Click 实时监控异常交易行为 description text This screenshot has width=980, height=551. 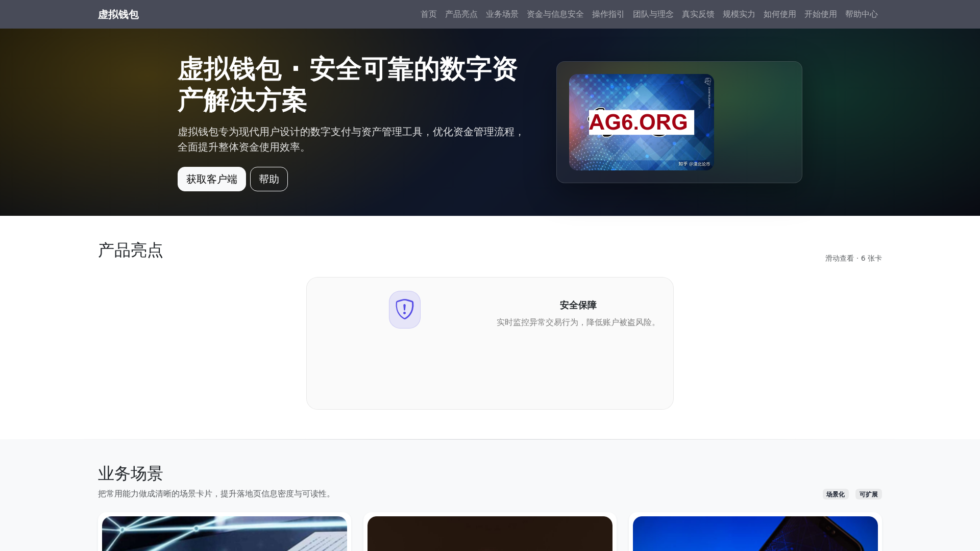pyautogui.click(x=578, y=322)
